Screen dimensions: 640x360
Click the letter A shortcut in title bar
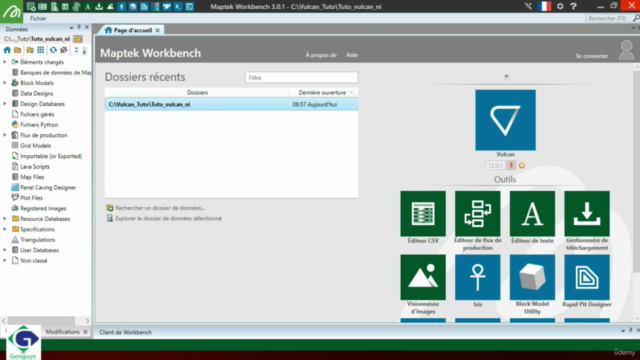[87, 7]
